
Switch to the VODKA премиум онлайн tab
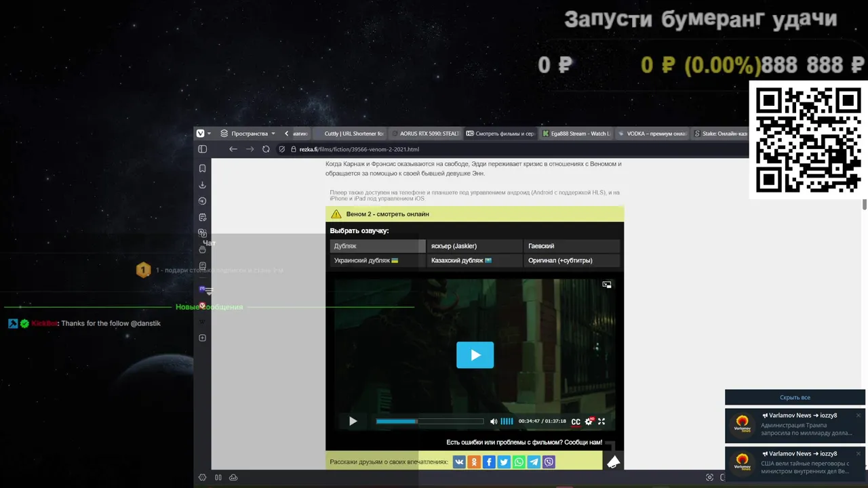pyautogui.click(x=652, y=134)
